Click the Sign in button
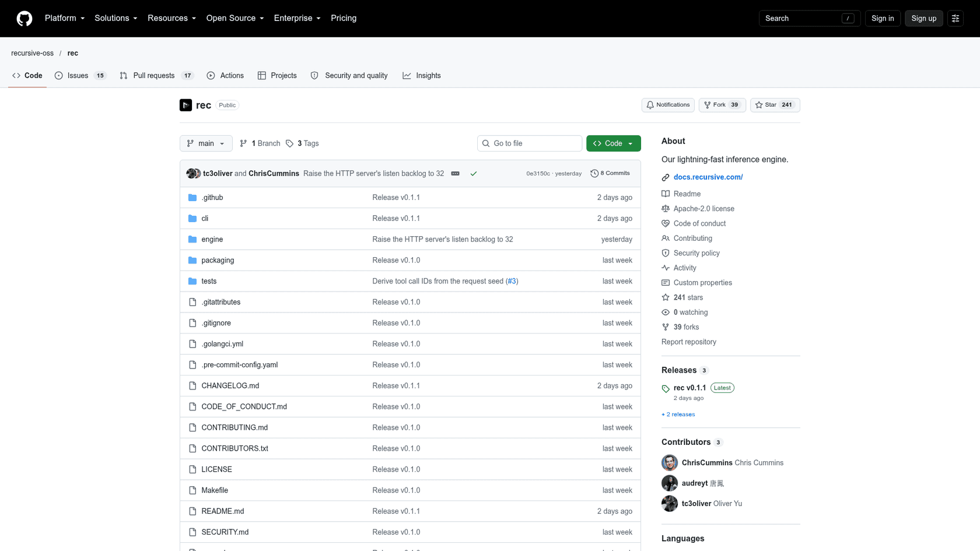The height and width of the screenshot is (551, 980). [x=883, y=19]
